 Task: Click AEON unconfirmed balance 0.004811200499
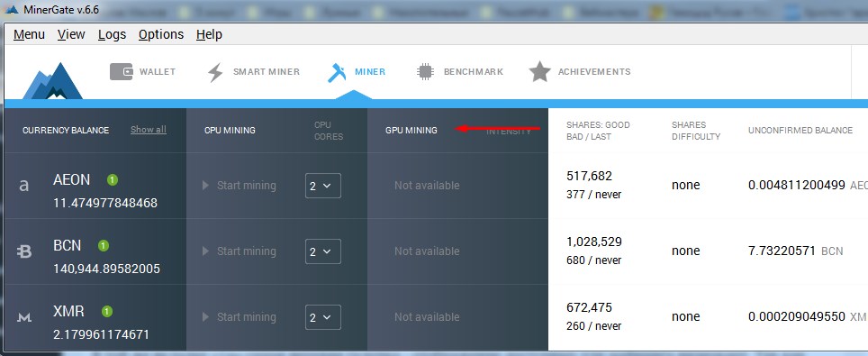tap(797, 185)
